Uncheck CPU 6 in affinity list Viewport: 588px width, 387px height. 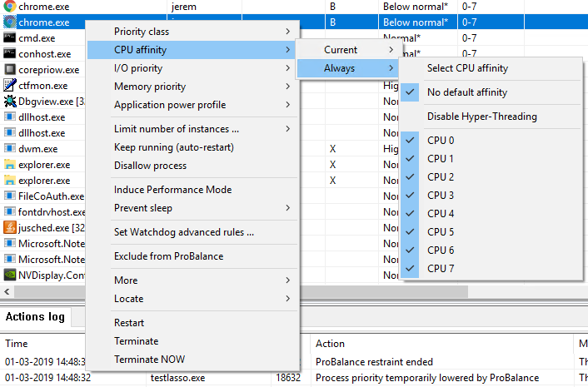(410, 250)
